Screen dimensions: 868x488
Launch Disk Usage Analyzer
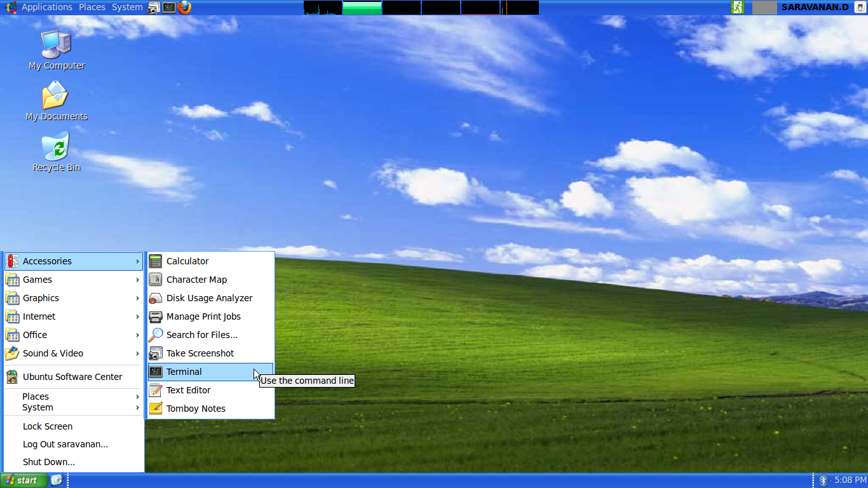coord(210,298)
